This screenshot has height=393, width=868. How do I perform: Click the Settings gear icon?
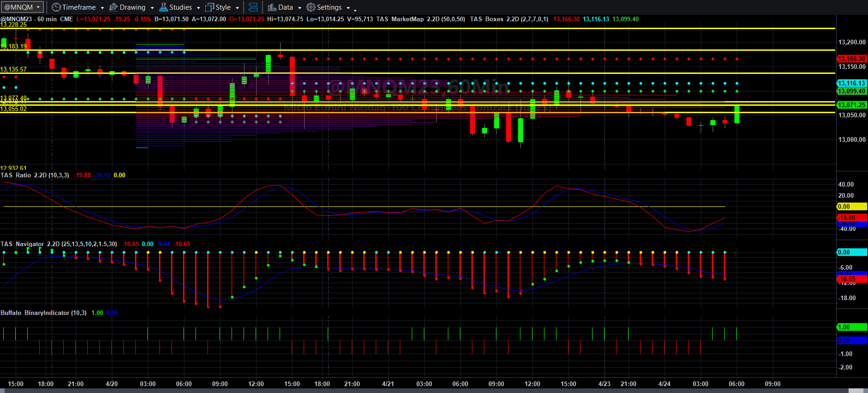(311, 7)
